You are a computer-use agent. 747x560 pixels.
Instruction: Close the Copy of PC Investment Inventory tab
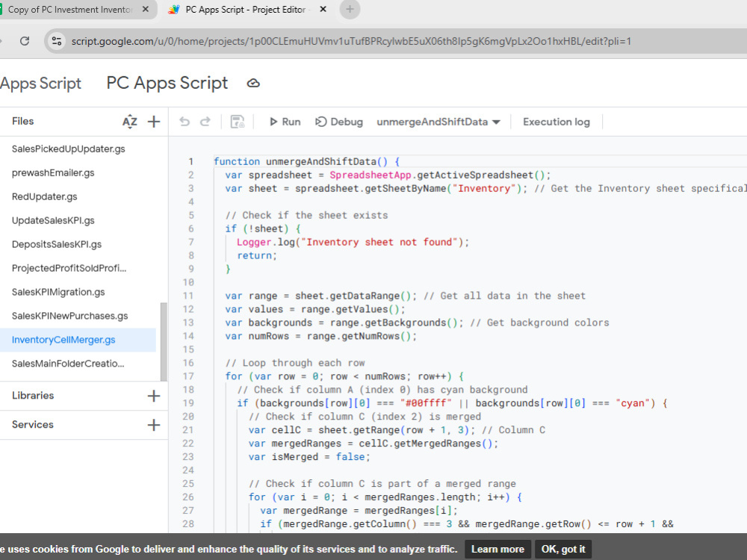click(146, 10)
